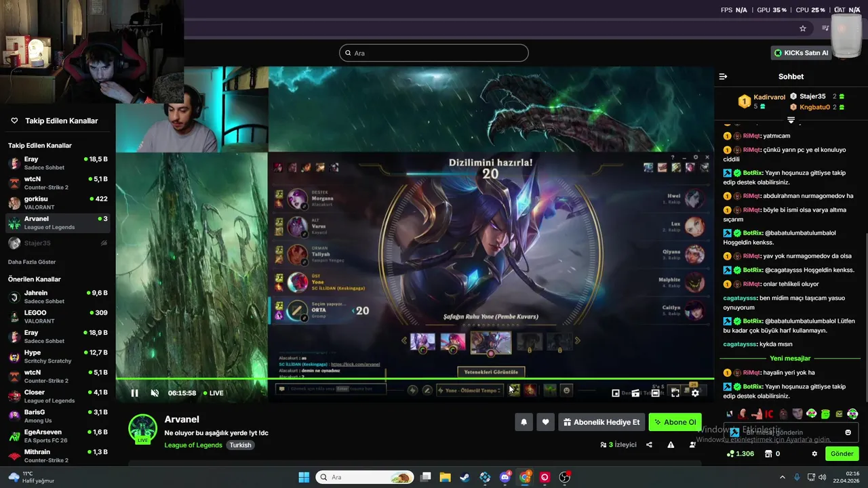Open the chat shop icon
The height and width of the screenshot is (488, 868).
(x=768, y=453)
